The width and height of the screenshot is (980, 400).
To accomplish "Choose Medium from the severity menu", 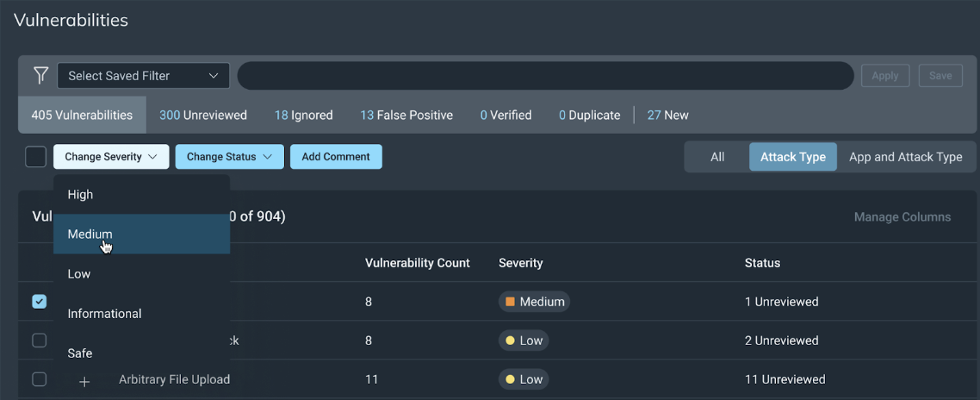I will pos(90,234).
